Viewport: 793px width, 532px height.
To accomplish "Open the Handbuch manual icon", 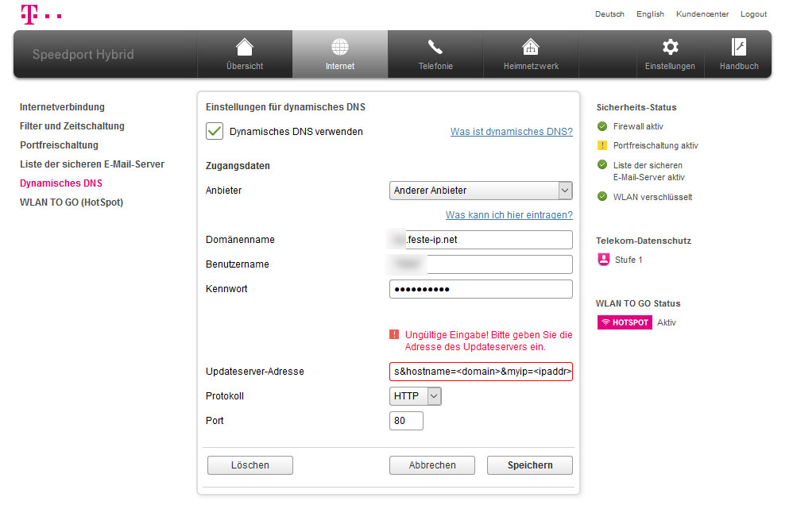I will [x=739, y=47].
